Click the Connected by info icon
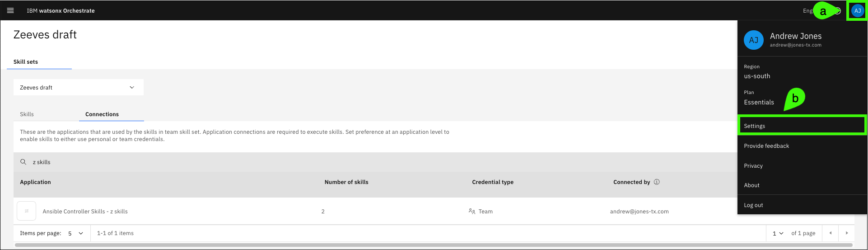Screen dimensions: 868x250 click(657, 182)
